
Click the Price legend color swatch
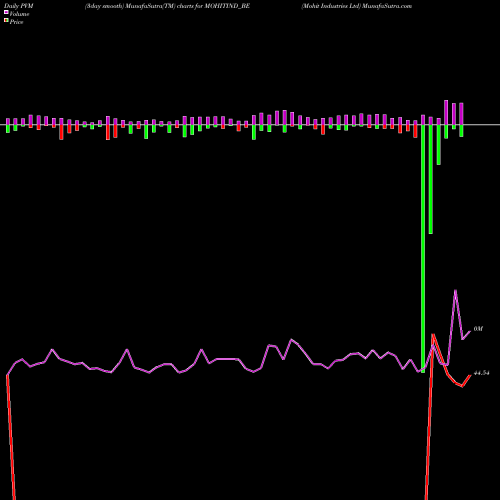[6, 21]
